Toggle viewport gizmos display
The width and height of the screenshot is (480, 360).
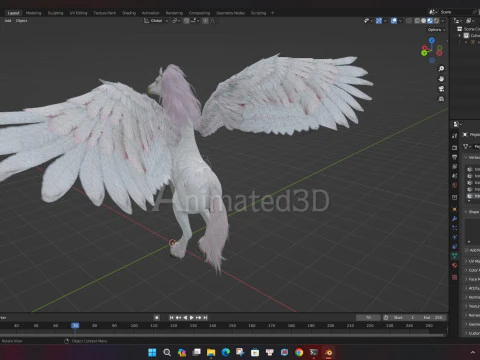[x=379, y=21]
